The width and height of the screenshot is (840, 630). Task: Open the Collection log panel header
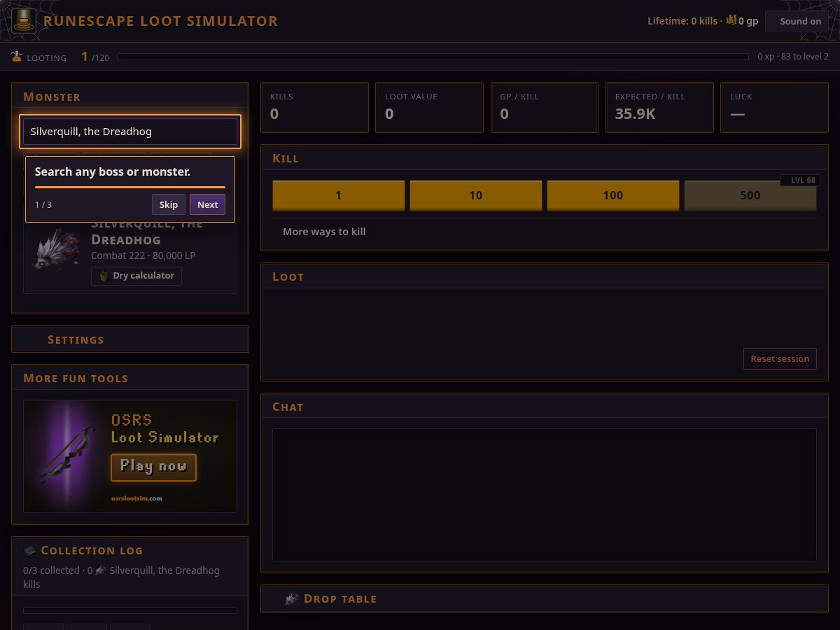pos(130,550)
